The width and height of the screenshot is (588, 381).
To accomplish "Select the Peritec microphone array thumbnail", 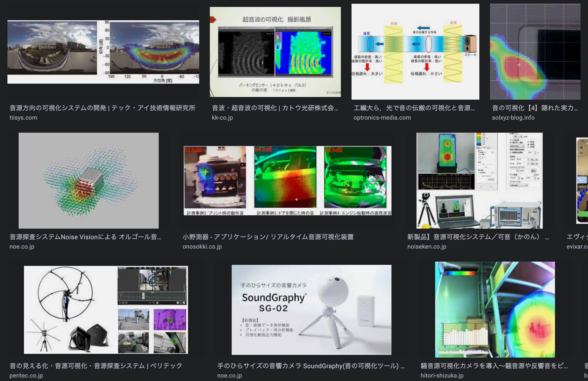I will pos(106,310).
